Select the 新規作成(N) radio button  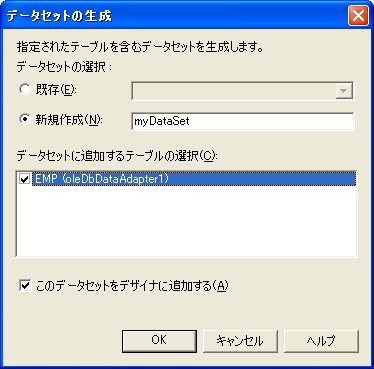pos(25,119)
